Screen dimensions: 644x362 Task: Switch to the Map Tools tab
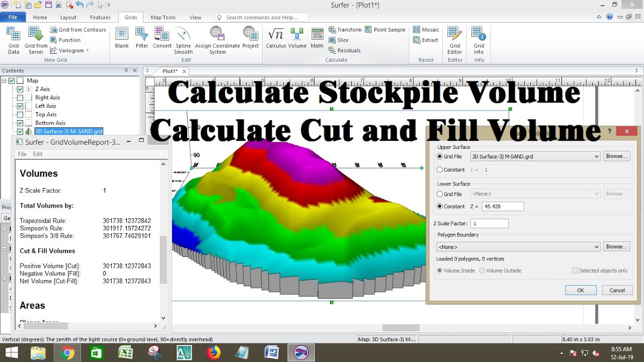pyautogui.click(x=164, y=17)
